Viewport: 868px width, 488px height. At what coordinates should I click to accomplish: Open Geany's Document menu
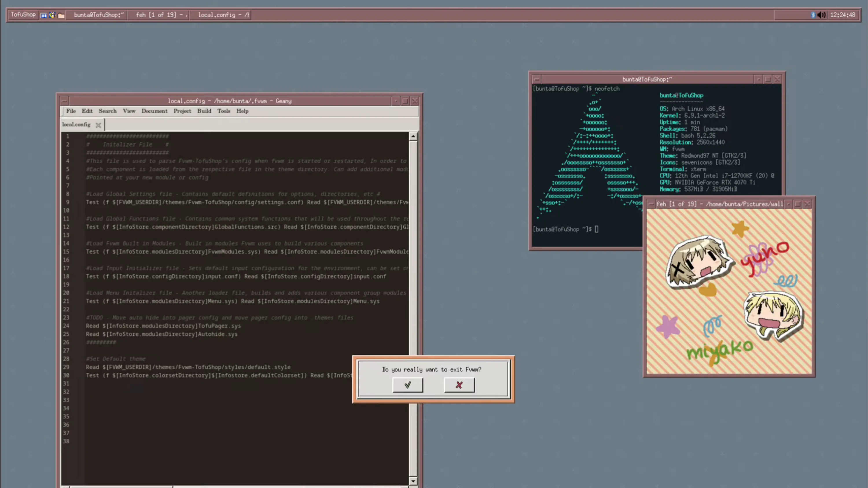(x=154, y=111)
